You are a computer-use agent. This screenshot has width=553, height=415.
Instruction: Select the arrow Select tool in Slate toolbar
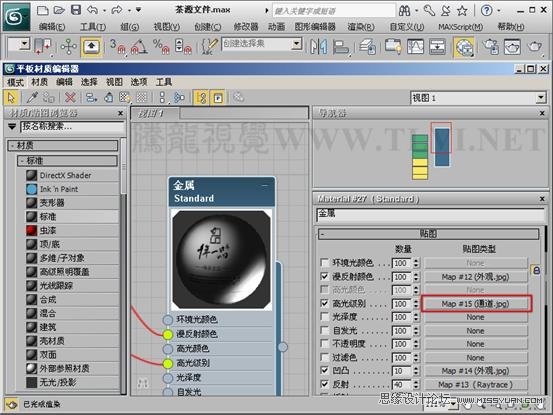11,97
